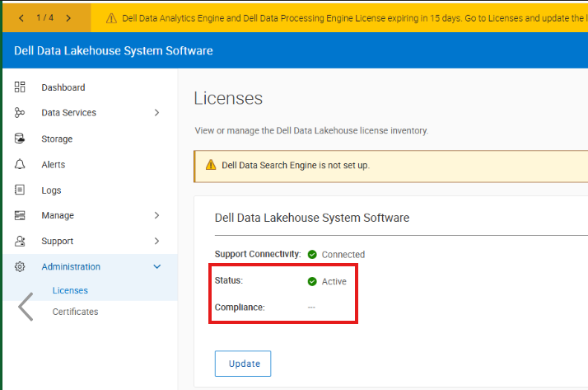The height and width of the screenshot is (390, 588).
Task: Click 'Dell Data Search Engine is not set up' message
Action: (x=296, y=165)
